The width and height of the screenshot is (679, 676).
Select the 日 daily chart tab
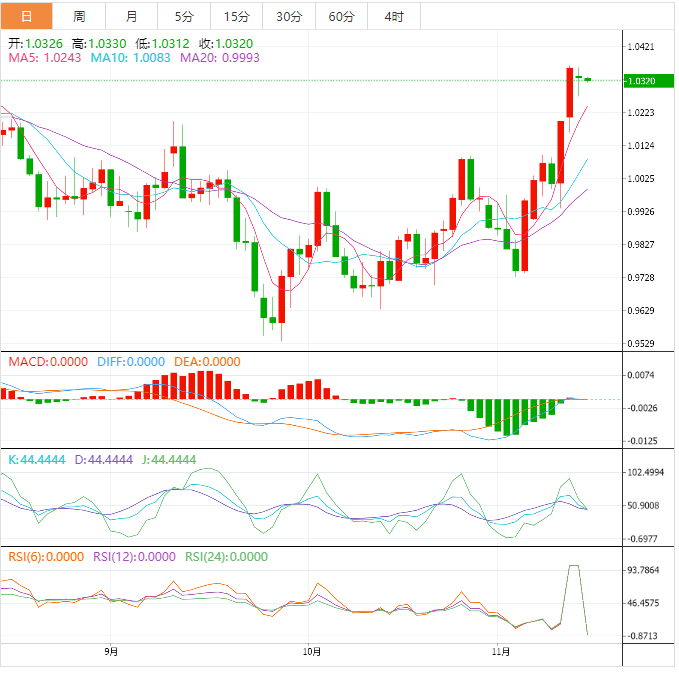click(27, 16)
